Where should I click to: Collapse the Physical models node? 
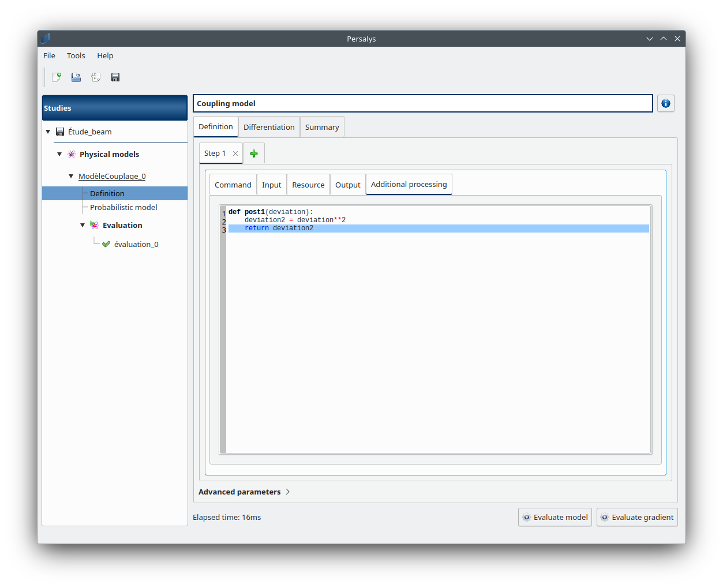[59, 154]
